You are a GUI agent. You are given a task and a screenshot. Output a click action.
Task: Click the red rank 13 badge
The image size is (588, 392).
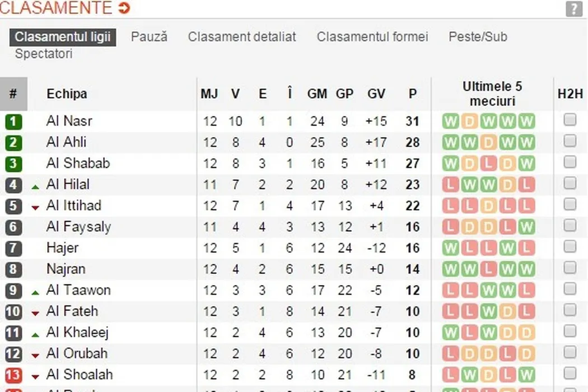point(13,375)
